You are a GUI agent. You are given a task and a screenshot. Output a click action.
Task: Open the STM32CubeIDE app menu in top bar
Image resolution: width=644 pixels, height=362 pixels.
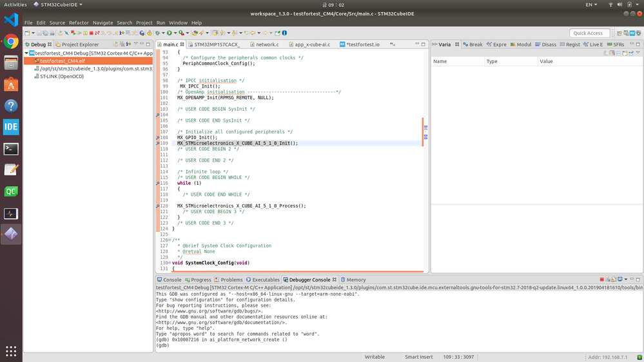(x=58, y=5)
